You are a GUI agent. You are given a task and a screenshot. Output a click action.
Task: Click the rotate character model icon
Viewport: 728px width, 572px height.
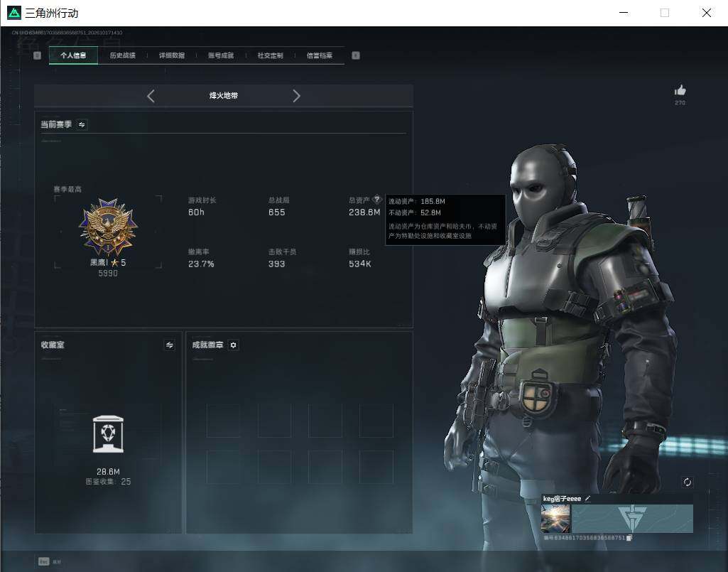coord(688,482)
